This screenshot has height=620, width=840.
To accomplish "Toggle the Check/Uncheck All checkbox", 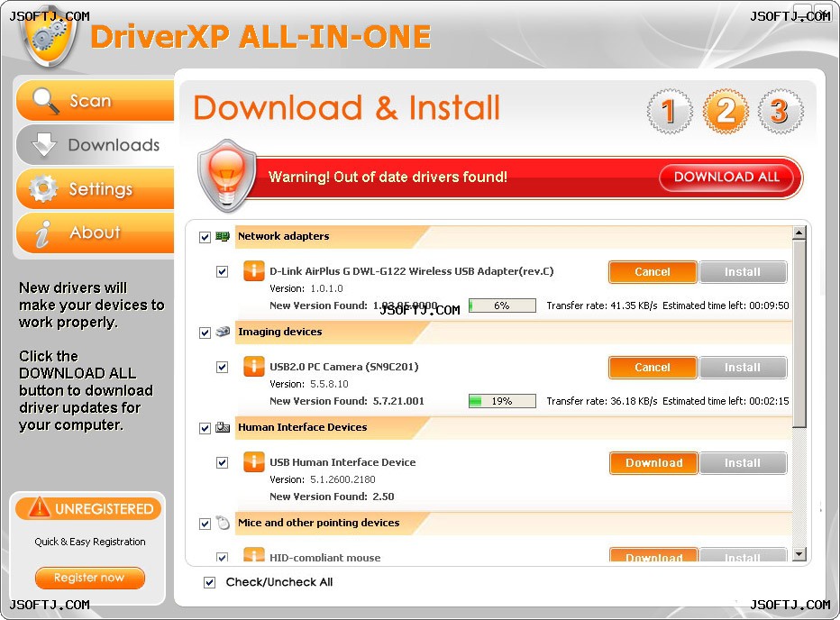I will (209, 582).
